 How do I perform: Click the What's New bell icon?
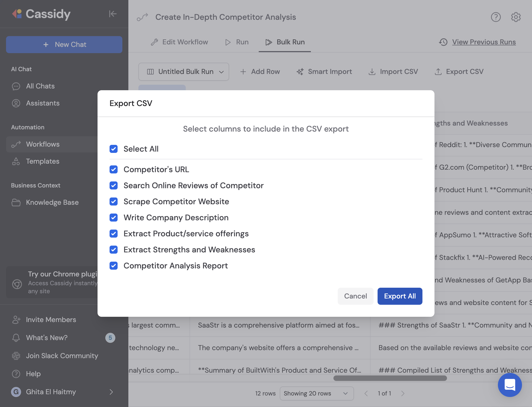pos(16,338)
